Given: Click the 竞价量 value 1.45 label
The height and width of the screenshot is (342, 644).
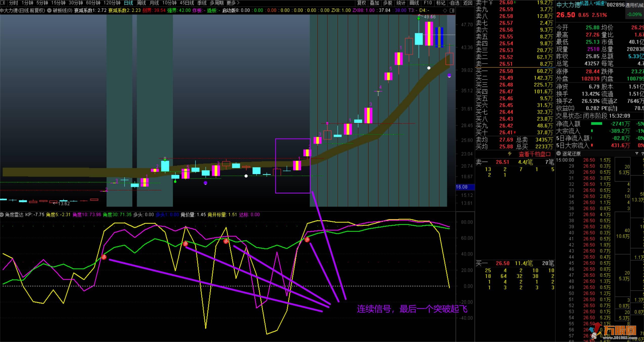Looking at the screenshot, I should pyautogui.click(x=193, y=215).
